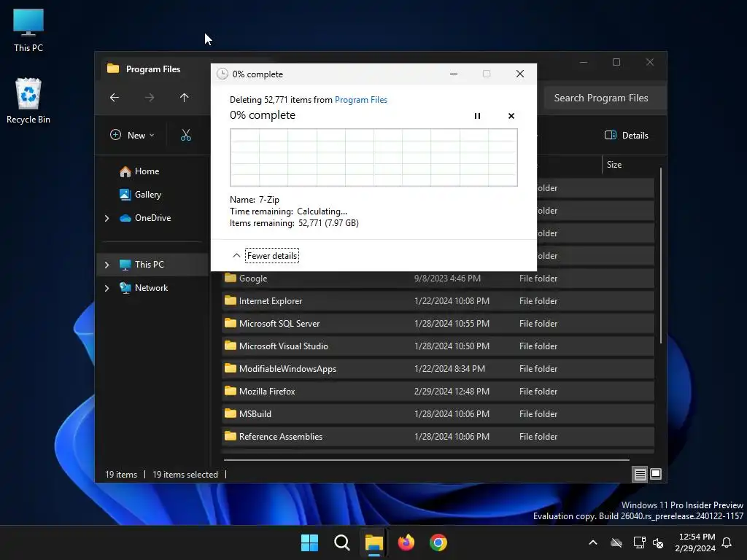The height and width of the screenshot is (560, 747).
Task: Click the Mozilla Firefox folder icon
Action: tap(231, 391)
